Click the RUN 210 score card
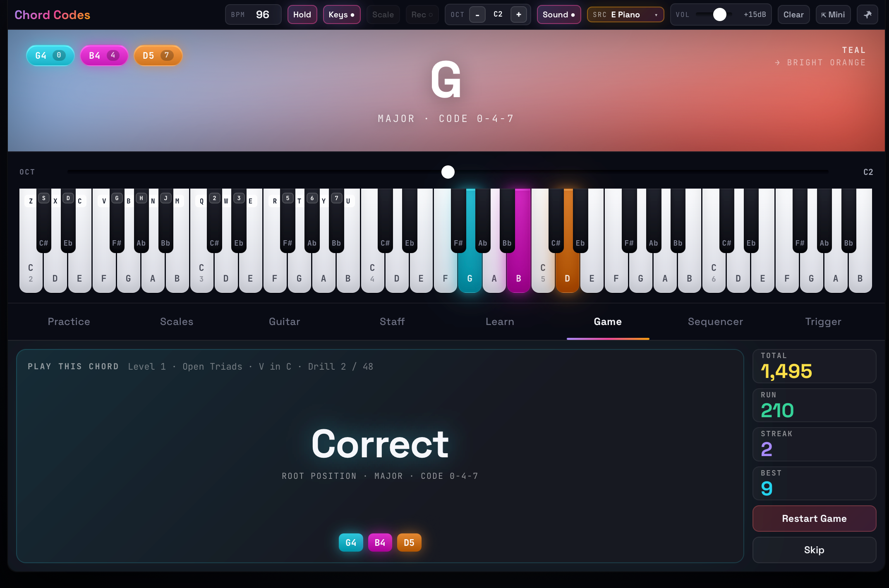 tap(814, 405)
